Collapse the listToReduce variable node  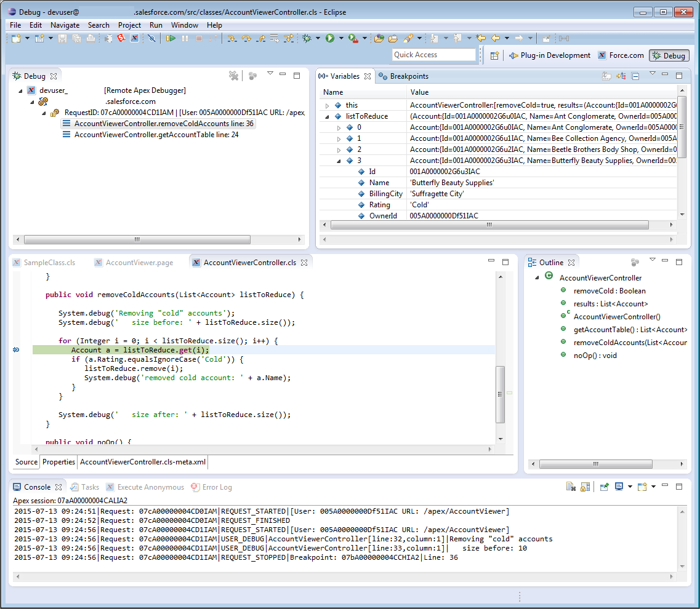point(328,116)
